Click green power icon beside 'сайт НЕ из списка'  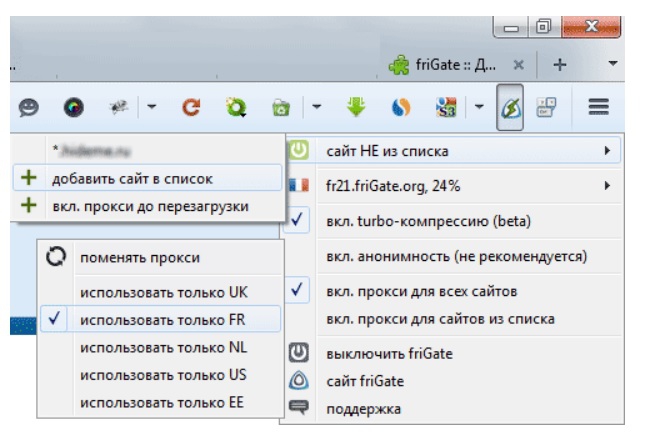[x=299, y=150]
